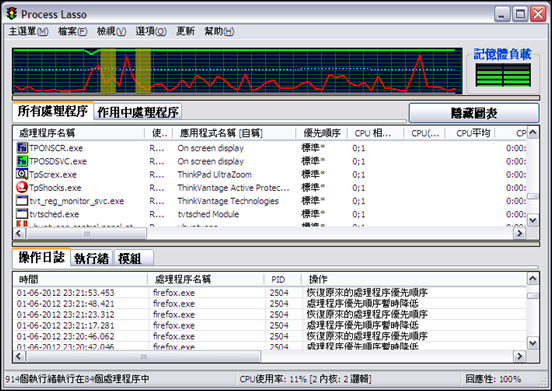Select the TpScrex.exe magnifier icon
552x391 pixels.
coord(22,174)
